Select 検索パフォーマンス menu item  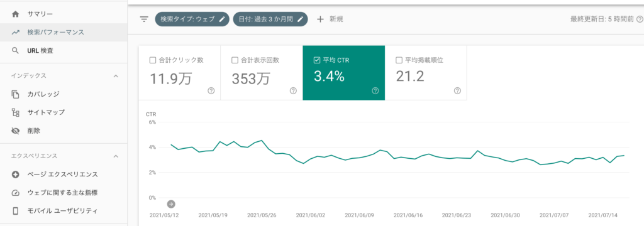click(x=64, y=33)
